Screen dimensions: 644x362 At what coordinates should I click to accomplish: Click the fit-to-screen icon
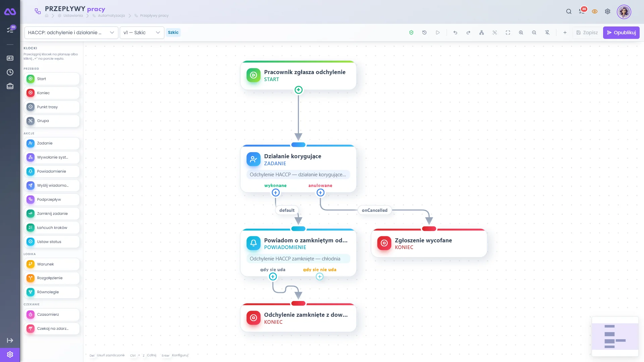click(x=508, y=33)
